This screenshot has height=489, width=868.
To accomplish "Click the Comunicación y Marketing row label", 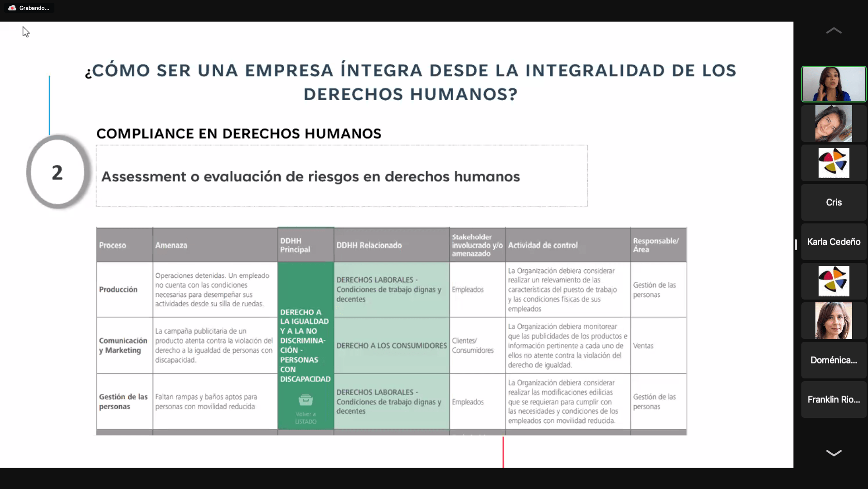I will tap(124, 345).
